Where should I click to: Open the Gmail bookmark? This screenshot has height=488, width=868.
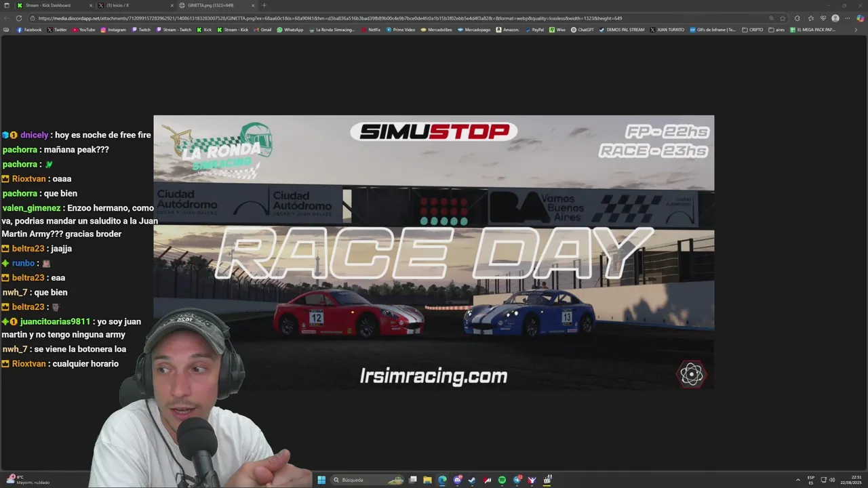[262, 30]
